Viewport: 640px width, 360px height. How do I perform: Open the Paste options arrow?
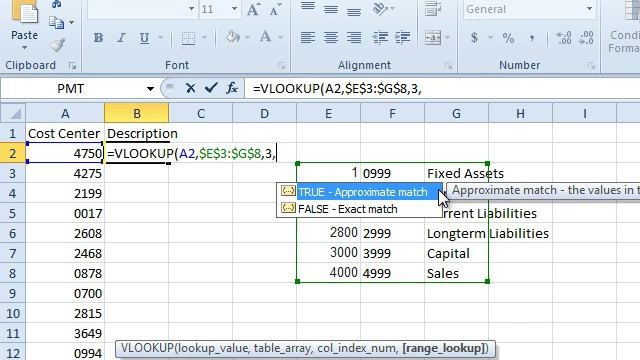pos(24,48)
